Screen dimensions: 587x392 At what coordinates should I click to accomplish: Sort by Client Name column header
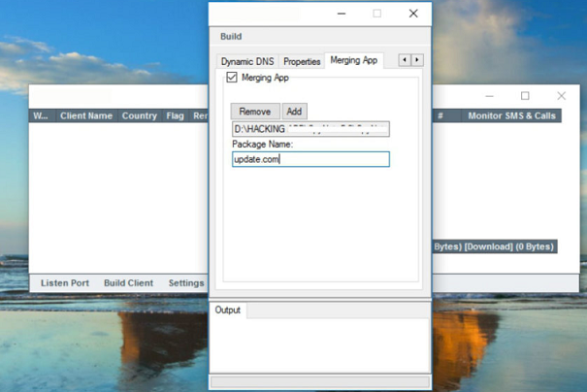pyautogui.click(x=86, y=115)
